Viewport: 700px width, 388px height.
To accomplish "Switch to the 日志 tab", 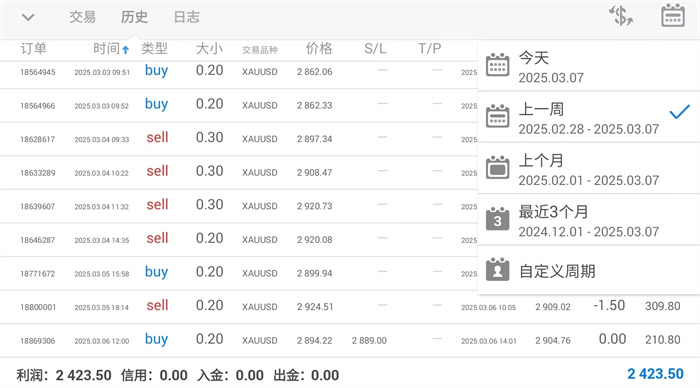I will click(x=187, y=17).
